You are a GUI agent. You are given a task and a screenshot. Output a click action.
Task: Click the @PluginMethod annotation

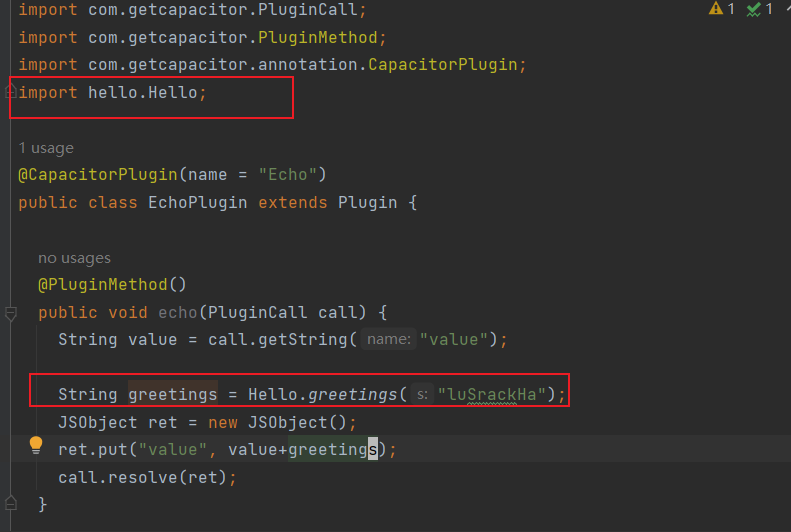coord(112,285)
